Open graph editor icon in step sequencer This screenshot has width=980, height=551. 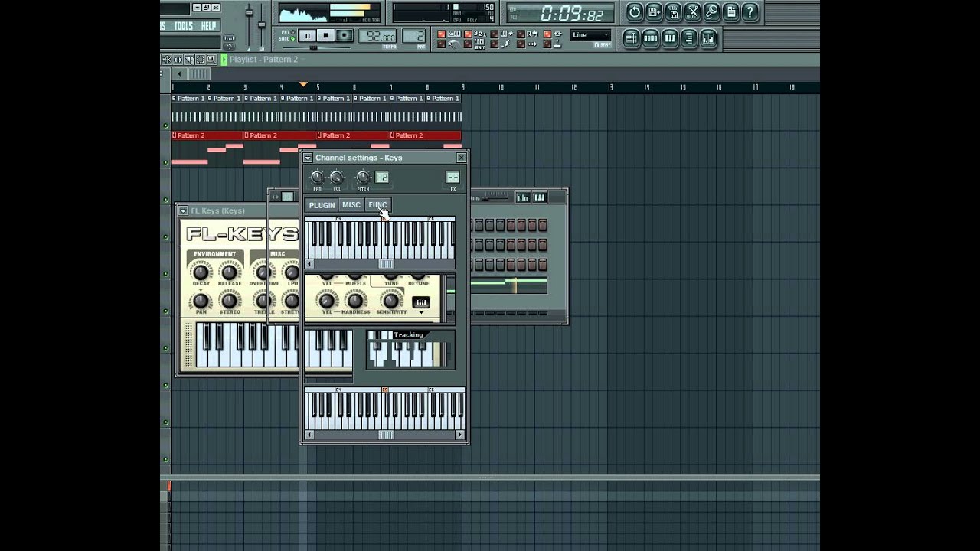523,197
